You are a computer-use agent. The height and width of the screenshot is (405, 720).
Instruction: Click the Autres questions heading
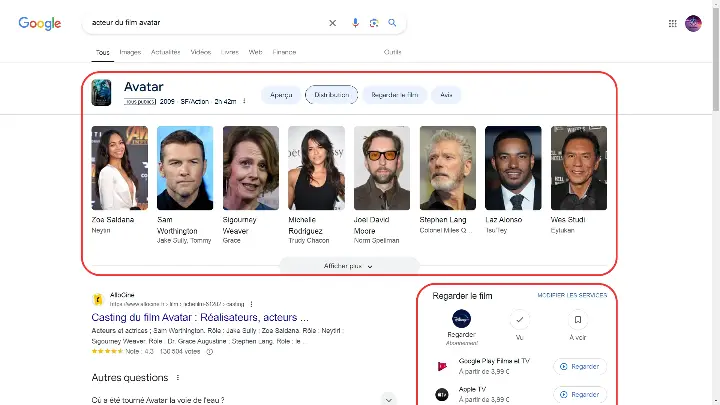coord(130,377)
